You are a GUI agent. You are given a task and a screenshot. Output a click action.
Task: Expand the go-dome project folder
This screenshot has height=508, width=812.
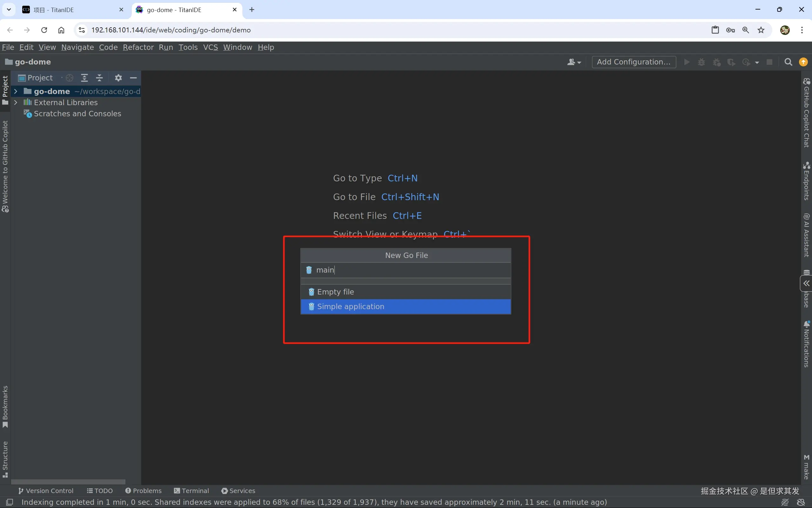(16, 91)
